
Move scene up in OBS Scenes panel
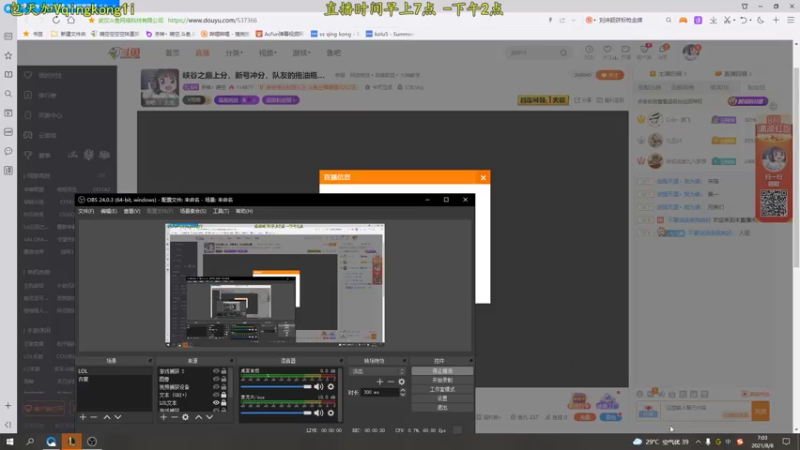[107, 417]
